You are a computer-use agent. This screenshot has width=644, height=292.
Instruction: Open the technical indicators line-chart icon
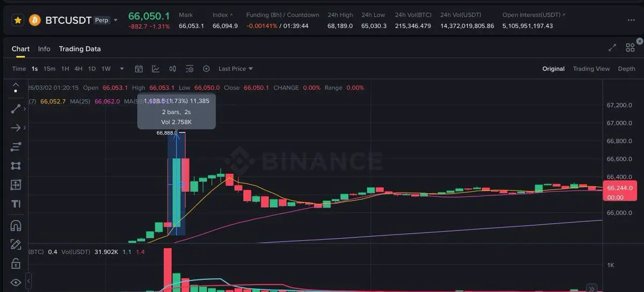156,69
